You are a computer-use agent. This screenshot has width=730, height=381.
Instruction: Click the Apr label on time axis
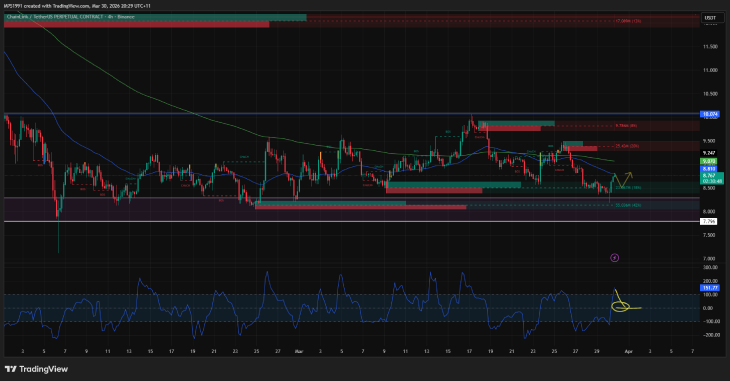tap(629, 352)
